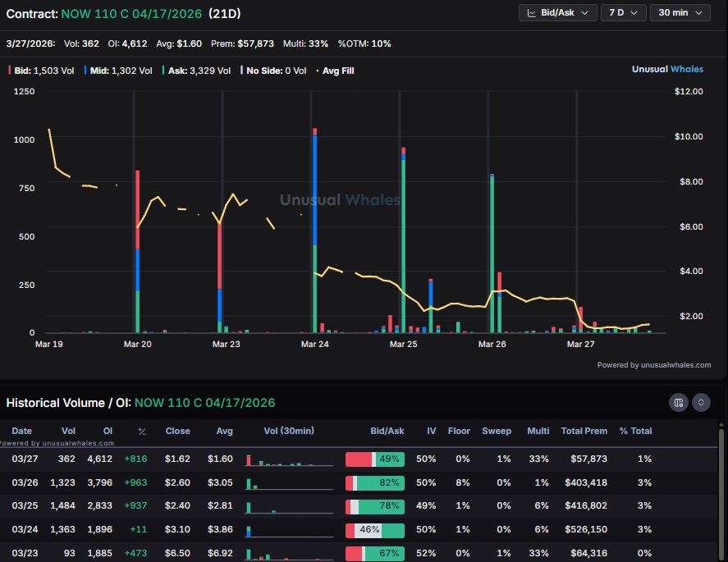Viewport: 728px width, 562px height.
Task: Click the $416,802 total premium cell
Action: [x=586, y=505]
